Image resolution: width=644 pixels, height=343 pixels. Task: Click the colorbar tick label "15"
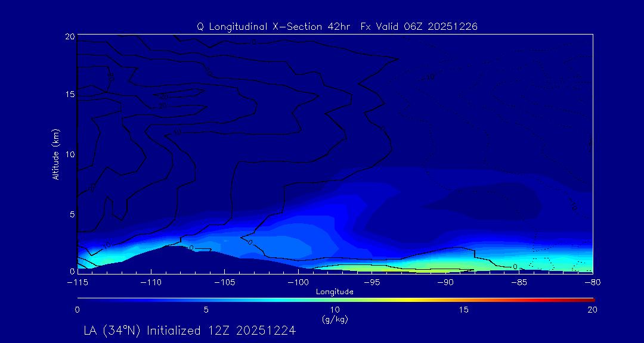tap(464, 310)
